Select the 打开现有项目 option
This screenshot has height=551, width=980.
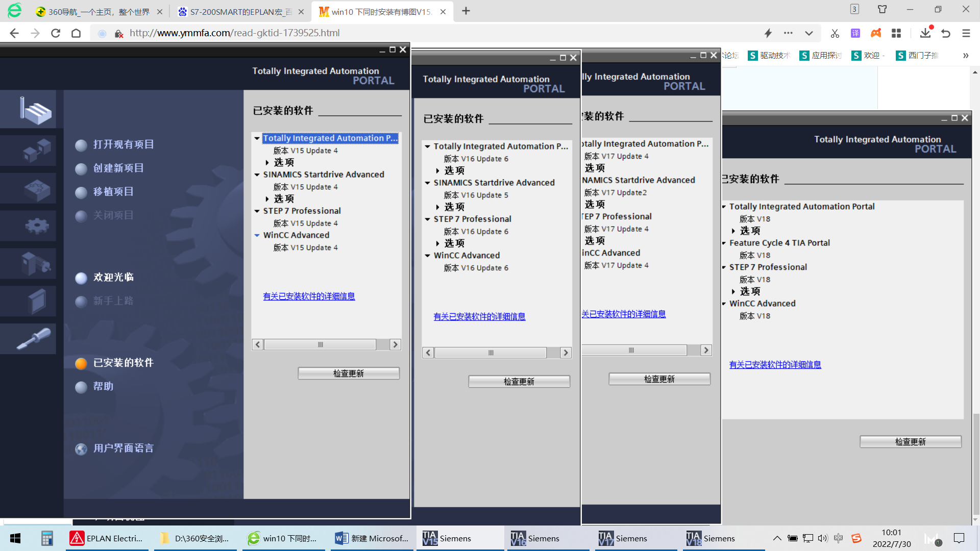coord(123,144)
